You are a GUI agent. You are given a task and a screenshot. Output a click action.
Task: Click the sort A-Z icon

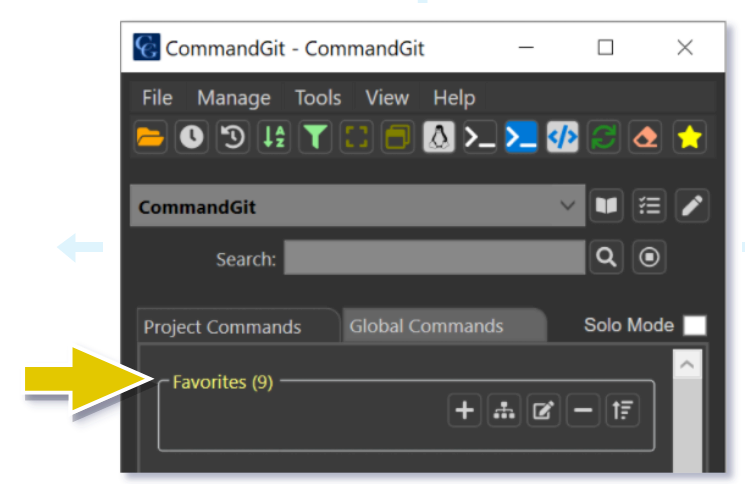pyautogui.click(x=274, y=138)
